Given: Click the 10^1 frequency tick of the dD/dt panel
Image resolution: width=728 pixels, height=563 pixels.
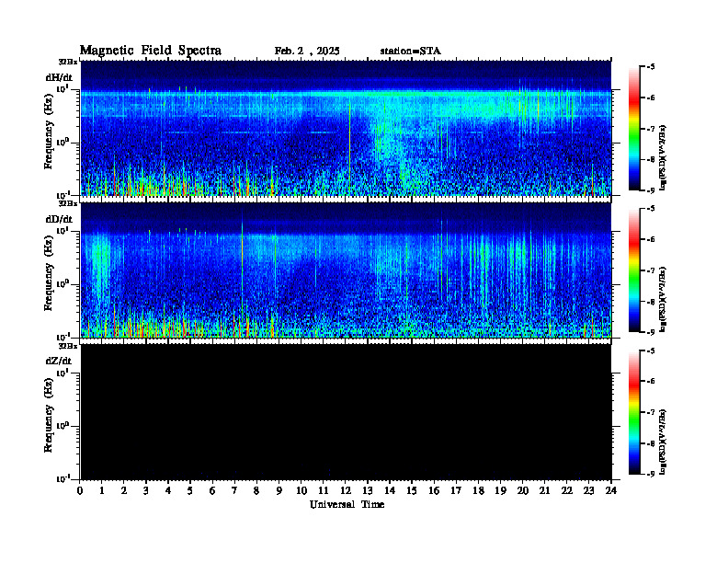Looking at the screenshot, I should click(x=63, y=230).
